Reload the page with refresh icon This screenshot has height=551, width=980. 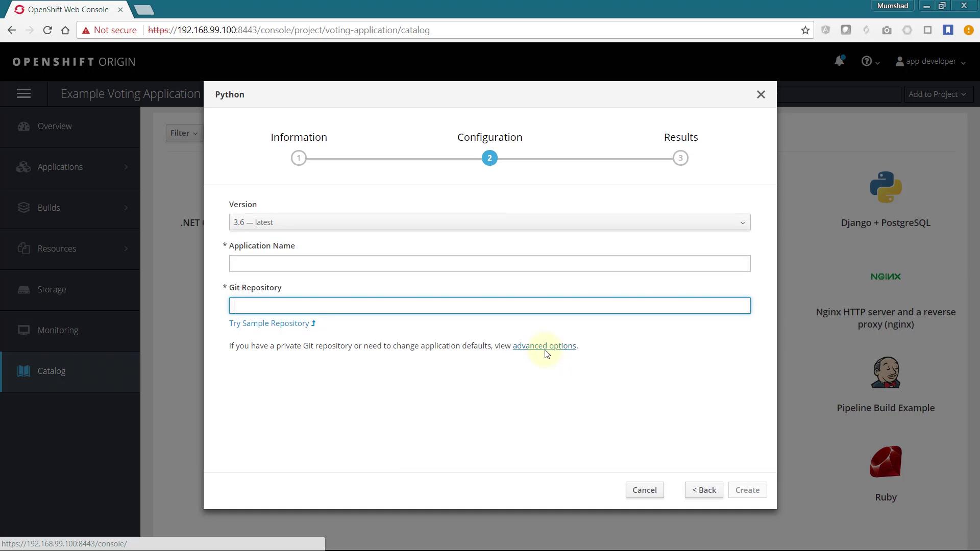[x=47, y=30]
